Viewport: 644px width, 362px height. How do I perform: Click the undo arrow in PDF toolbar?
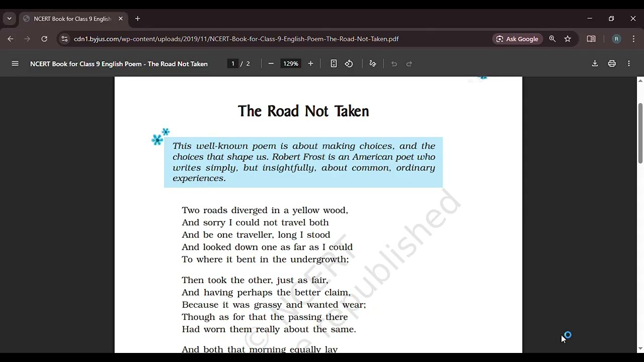[x=394, y=64]
